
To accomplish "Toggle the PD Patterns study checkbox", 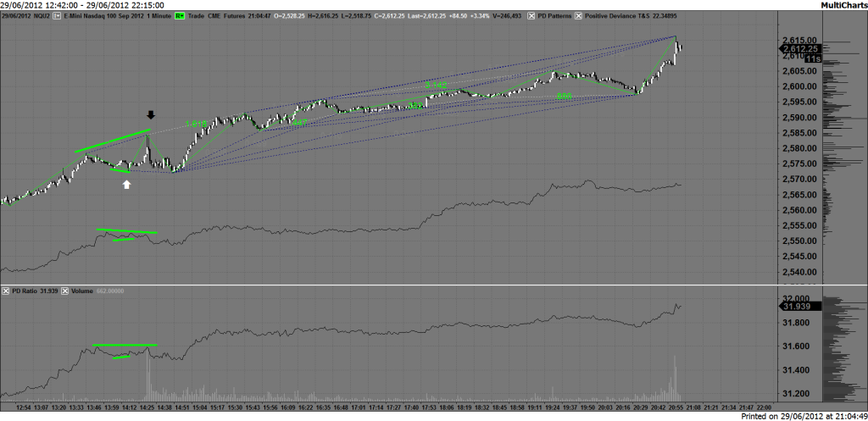I will pos(531,15).
